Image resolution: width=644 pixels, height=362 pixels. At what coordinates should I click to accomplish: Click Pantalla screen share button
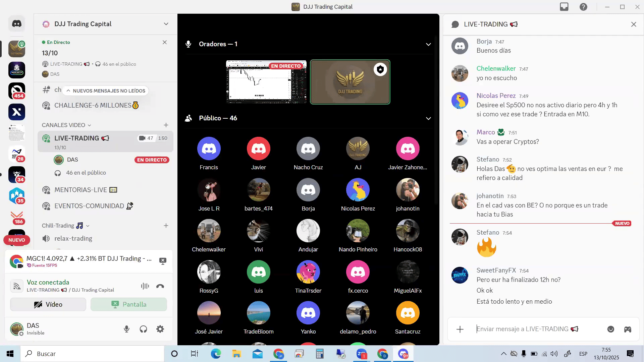pos(129,304)
